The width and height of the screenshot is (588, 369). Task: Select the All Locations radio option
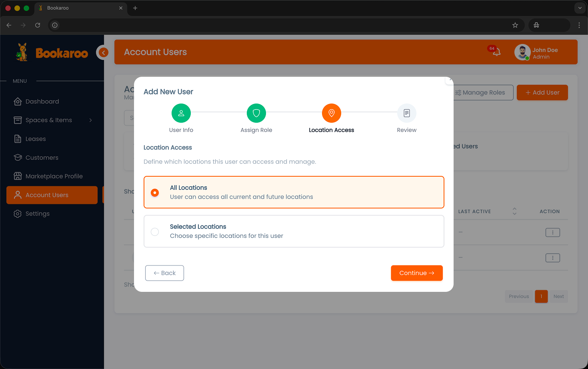(x=155, y=193)
